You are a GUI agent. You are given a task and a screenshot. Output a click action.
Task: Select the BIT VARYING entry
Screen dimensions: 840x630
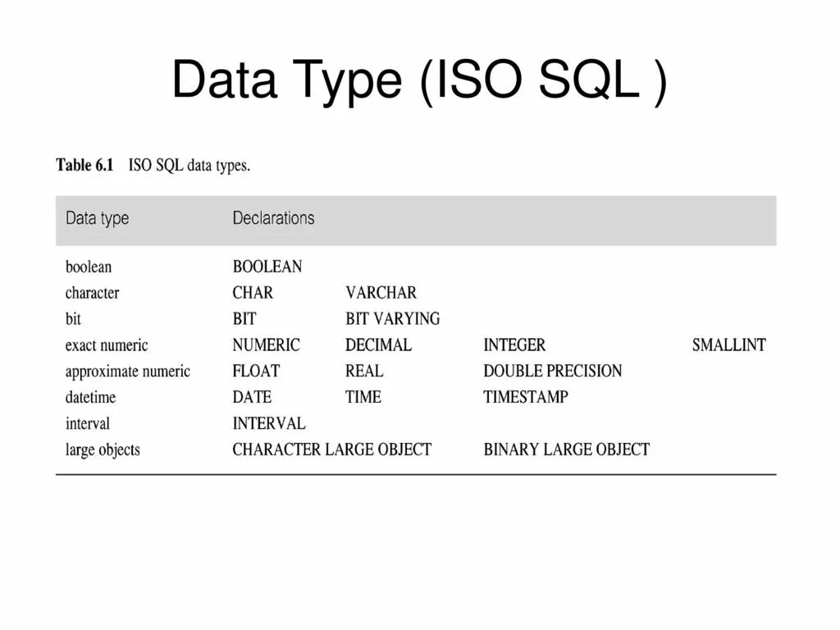(393, 319)
